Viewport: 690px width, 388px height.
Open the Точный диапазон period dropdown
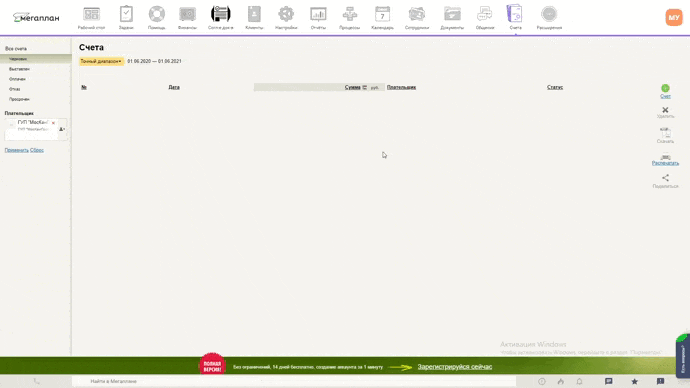point(101,61)
